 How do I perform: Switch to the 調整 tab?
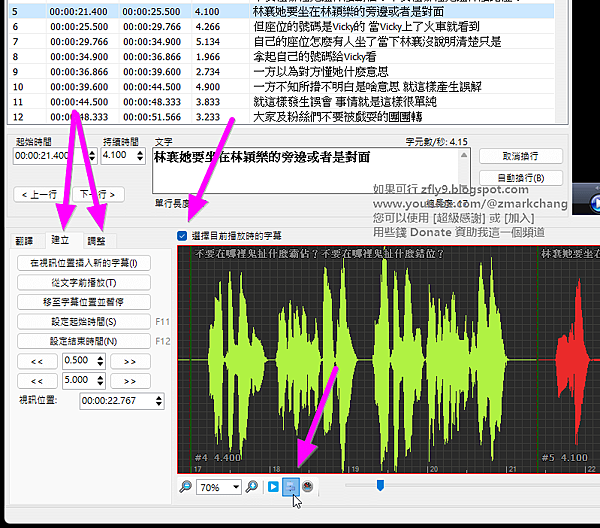[96, 241]
